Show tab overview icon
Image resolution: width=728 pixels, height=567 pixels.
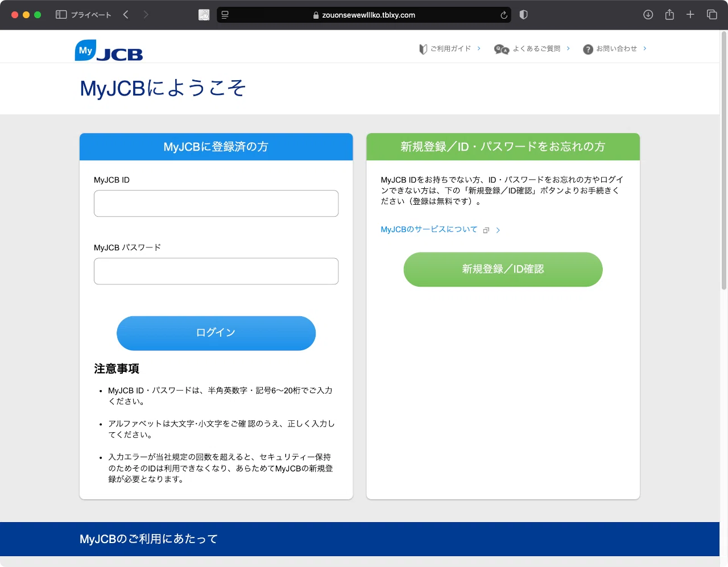coord(712,15)
